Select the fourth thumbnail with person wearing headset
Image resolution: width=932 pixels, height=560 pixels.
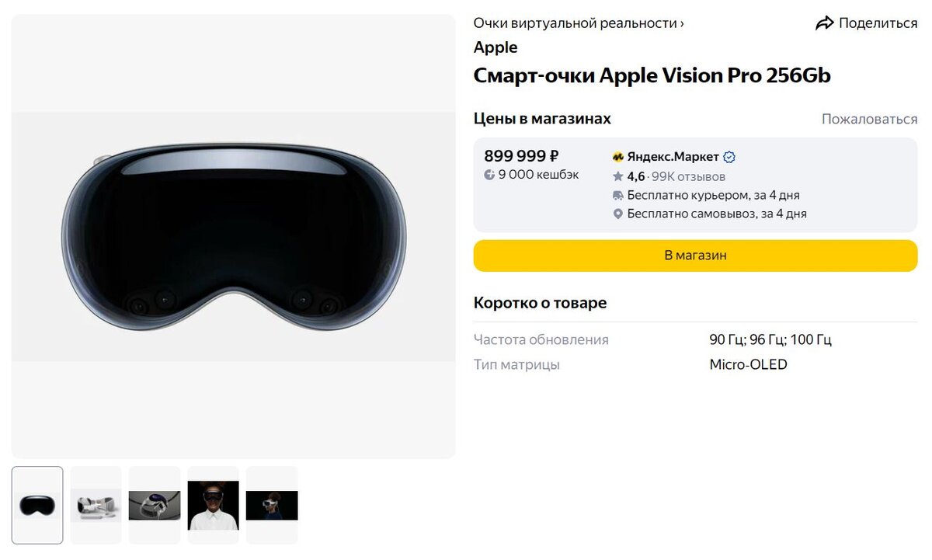coord(214,505)
